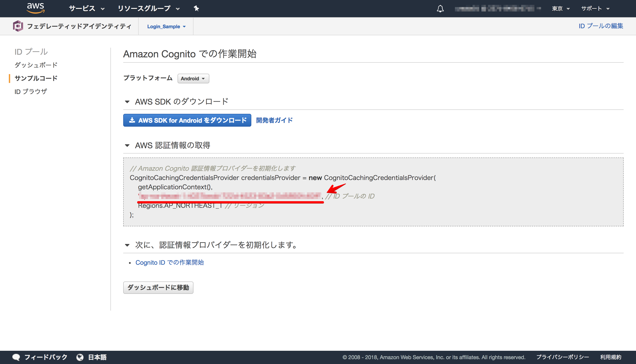Open the 東京 region dropdown
The height and width of the screenshot is (364, 636).
pyautogui.click(x=561, y=9)
